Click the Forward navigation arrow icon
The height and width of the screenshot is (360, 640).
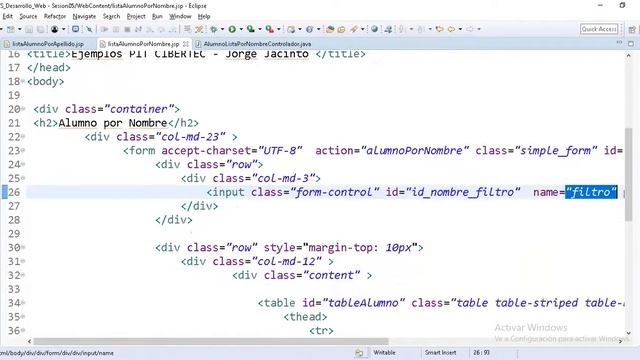(x=470, y=29)
